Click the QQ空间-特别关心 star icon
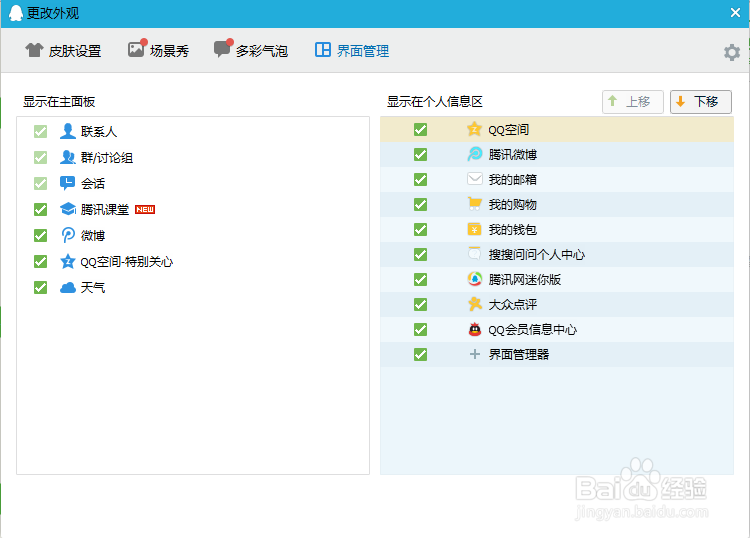Image resolution: width=750 pixels, height=538 pixels. (x=67, y=261)
